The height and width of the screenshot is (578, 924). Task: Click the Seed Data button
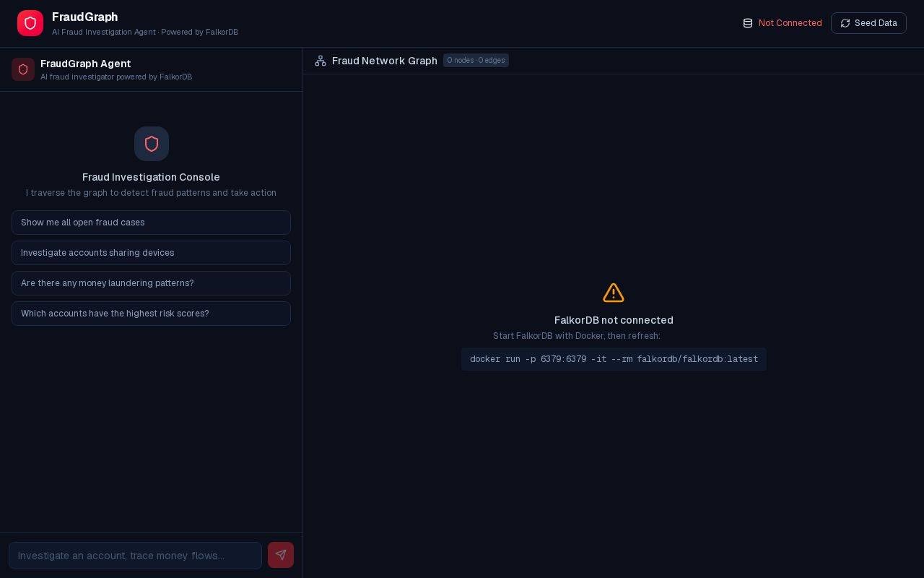pos(868,23)
